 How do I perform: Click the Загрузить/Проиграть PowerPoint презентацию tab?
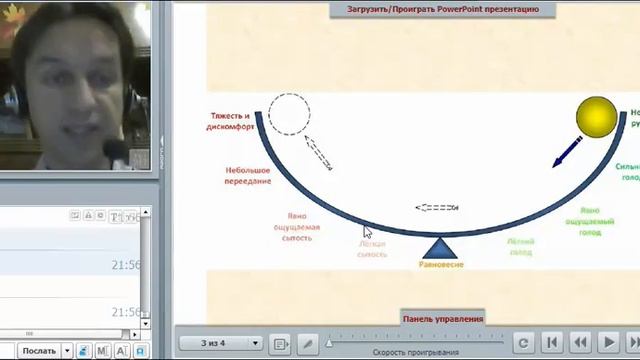click(x=443, y=9)
